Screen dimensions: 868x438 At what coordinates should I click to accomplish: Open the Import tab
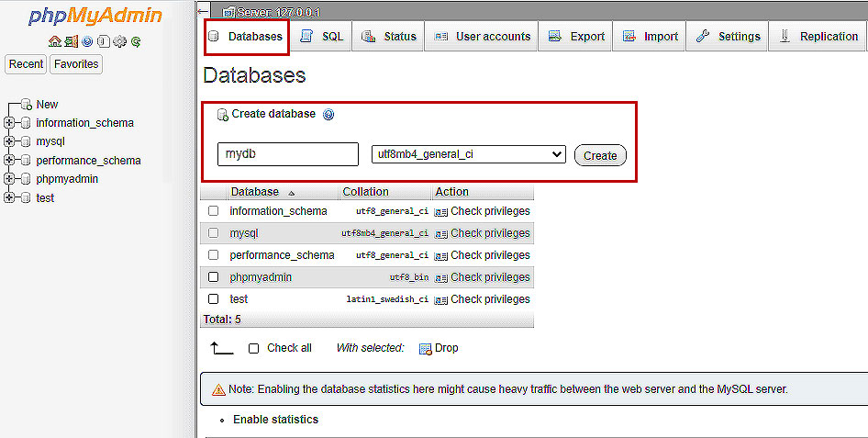pos(650,37)
